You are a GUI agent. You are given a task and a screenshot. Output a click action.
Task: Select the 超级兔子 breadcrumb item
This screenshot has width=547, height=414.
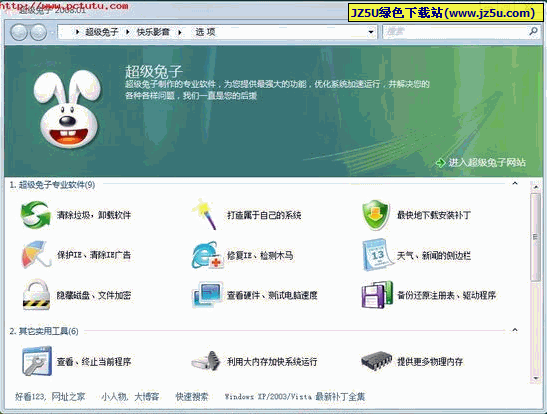pyautogui.click(x=102, y=32)
